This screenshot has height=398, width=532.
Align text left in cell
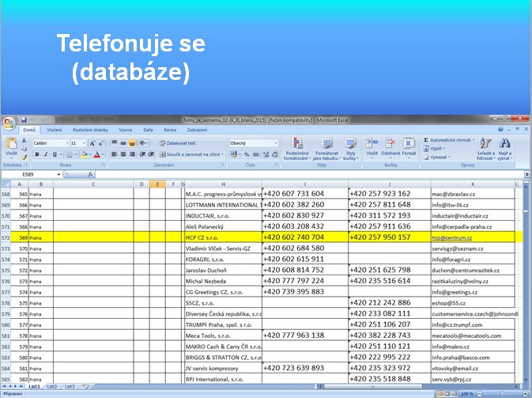115,154
